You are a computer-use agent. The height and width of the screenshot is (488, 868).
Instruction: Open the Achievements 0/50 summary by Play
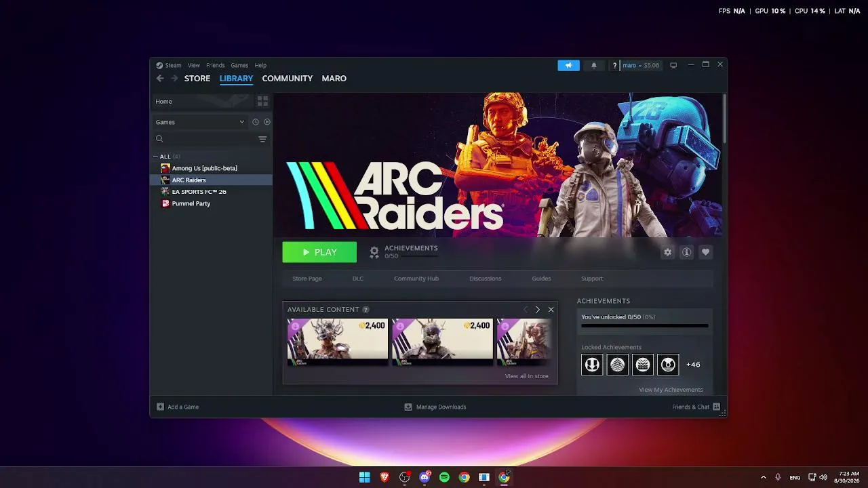tap(403, 252)
